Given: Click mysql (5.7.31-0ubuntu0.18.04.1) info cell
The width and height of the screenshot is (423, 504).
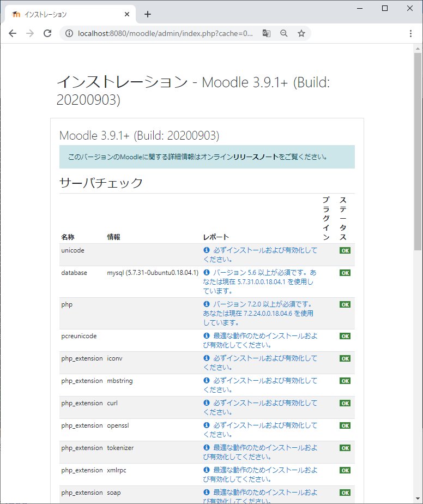Looking at the screenshot, I should [153, 273].
